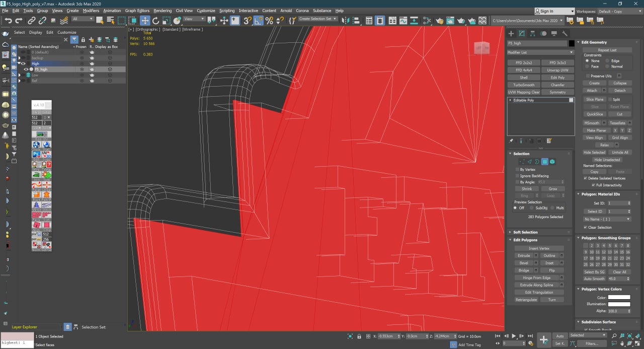Switch to the Utilities wrench panel
Screen dimensions: 644x349
pos(565,33)
